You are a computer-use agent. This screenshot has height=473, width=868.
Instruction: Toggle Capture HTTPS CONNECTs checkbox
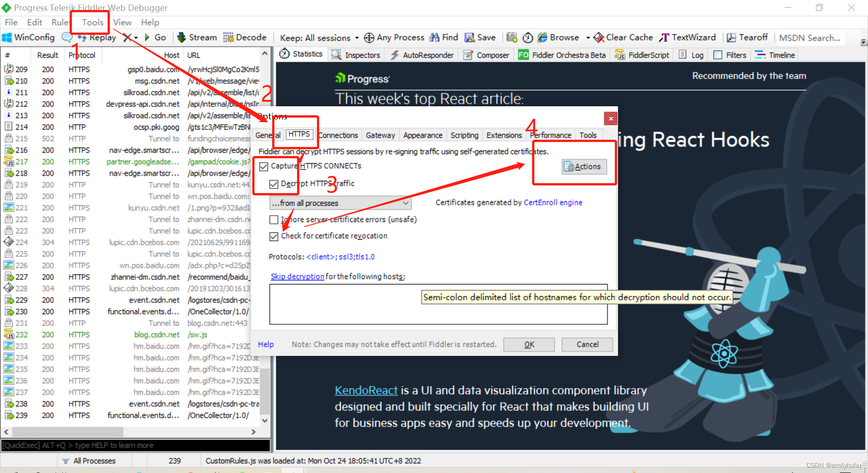click(264, 166)
